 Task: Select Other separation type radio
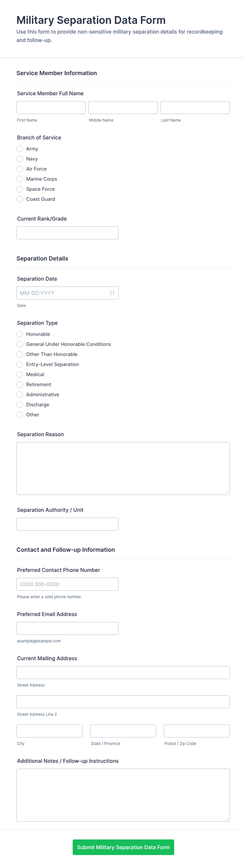pyautogui.click(x=20, y=415)
